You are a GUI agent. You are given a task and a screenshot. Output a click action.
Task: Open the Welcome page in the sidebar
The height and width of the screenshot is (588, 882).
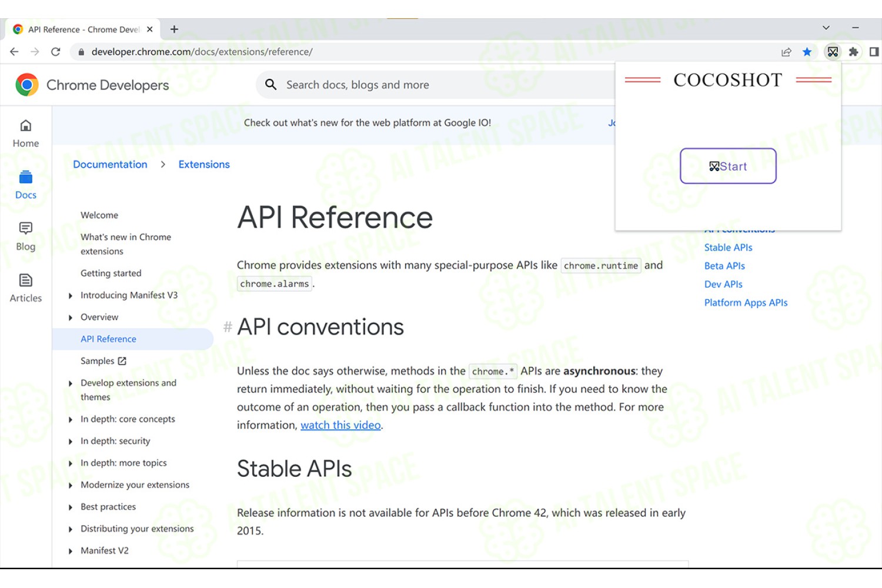coord(99,215)
